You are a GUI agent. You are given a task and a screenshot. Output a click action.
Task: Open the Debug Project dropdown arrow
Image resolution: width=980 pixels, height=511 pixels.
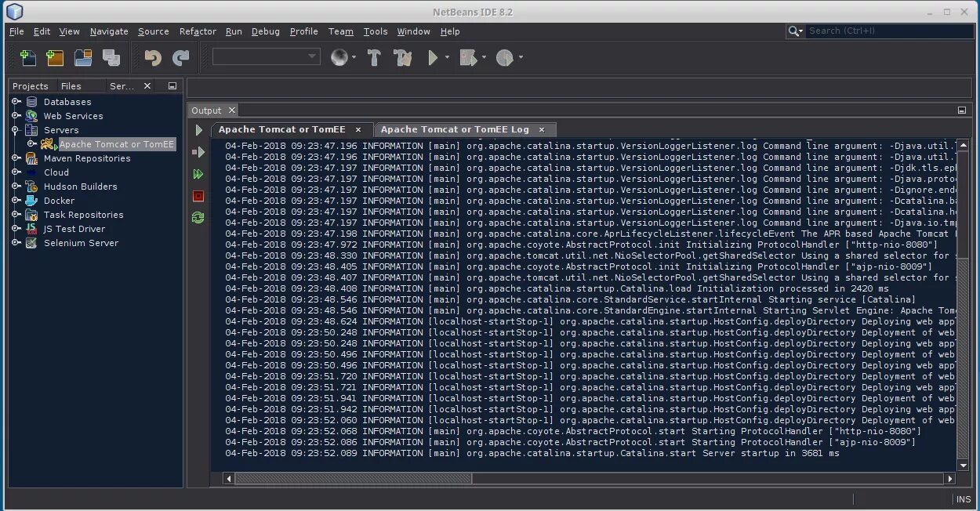point(484,57)
